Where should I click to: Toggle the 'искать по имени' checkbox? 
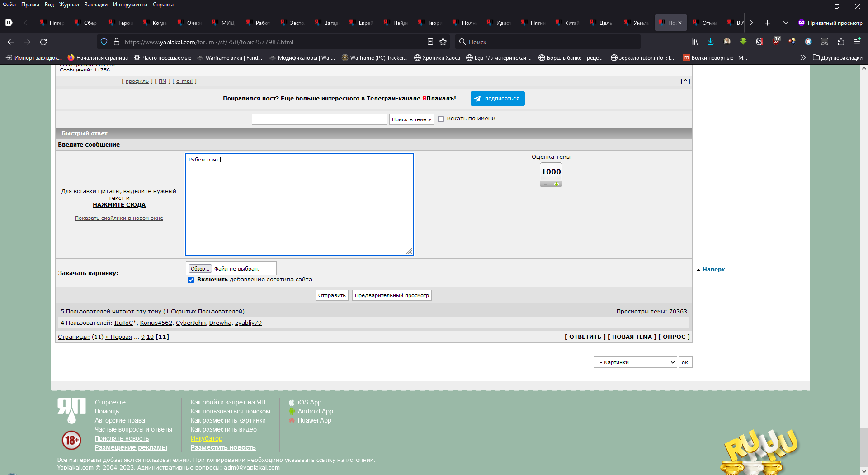pos(441,119)
